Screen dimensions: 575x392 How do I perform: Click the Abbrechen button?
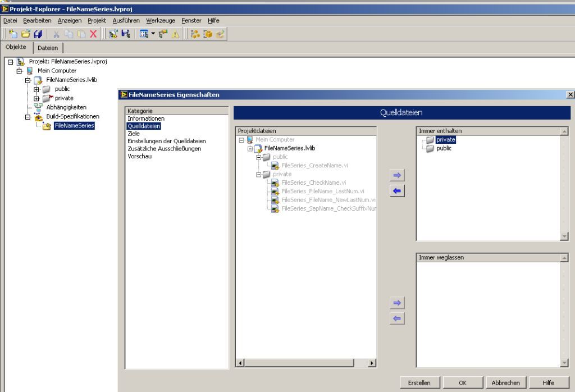click(x=505, y=382)
